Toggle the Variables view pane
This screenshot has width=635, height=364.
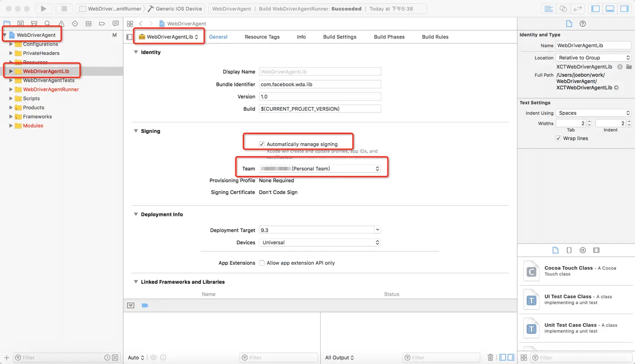tap(503, 358)
